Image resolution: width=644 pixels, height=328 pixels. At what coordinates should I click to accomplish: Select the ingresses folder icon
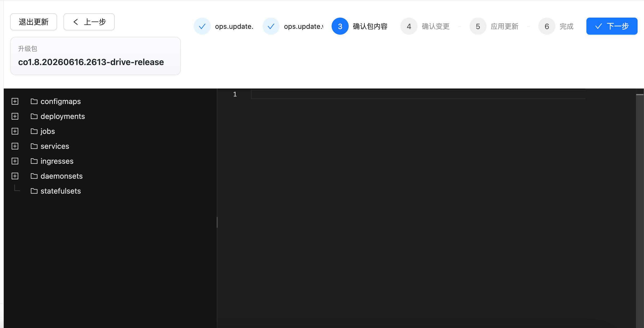[x=34, y=161]
